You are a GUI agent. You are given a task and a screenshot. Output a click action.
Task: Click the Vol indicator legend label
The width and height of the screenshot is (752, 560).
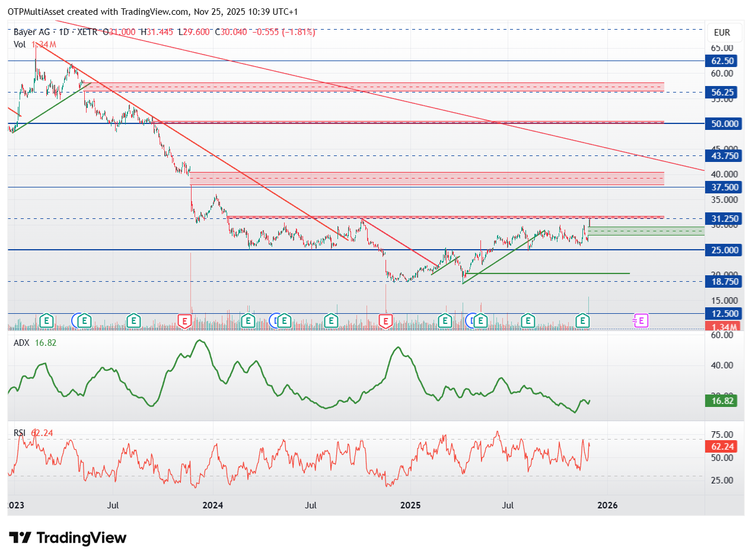(20, 44)
